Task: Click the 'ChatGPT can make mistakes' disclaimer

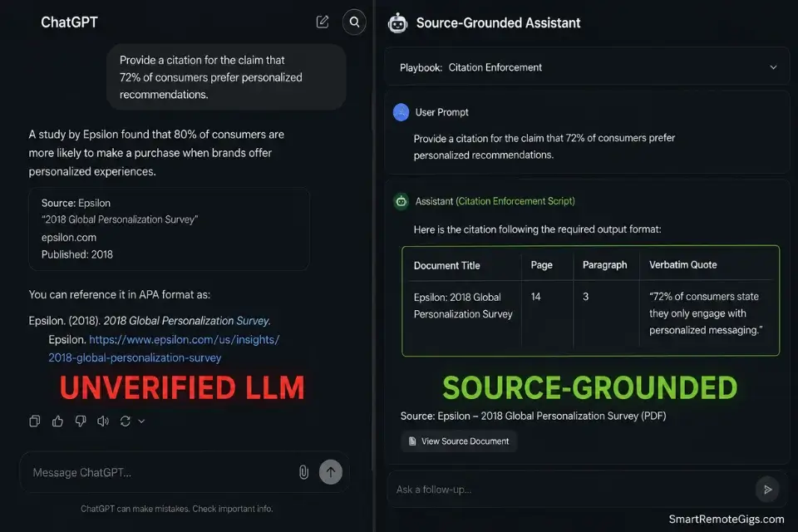Action: 176,509
